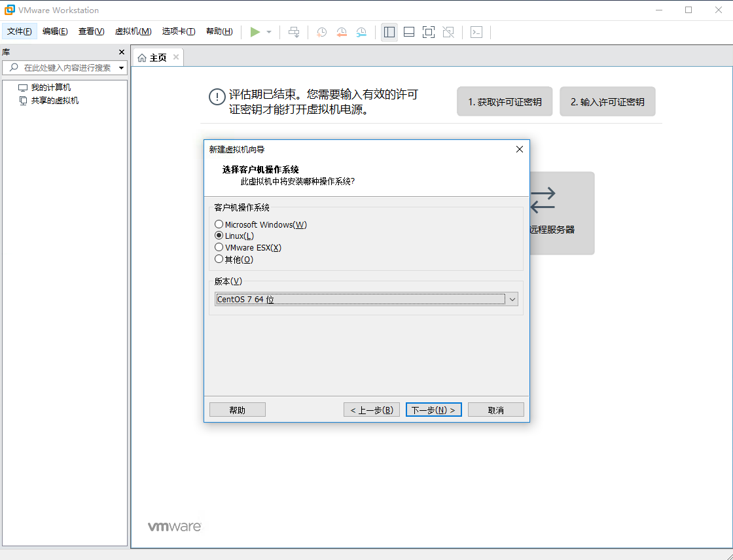
Task: Open the library search dropdown arrow
Action: pyautogui.click(x=122, y=68)
